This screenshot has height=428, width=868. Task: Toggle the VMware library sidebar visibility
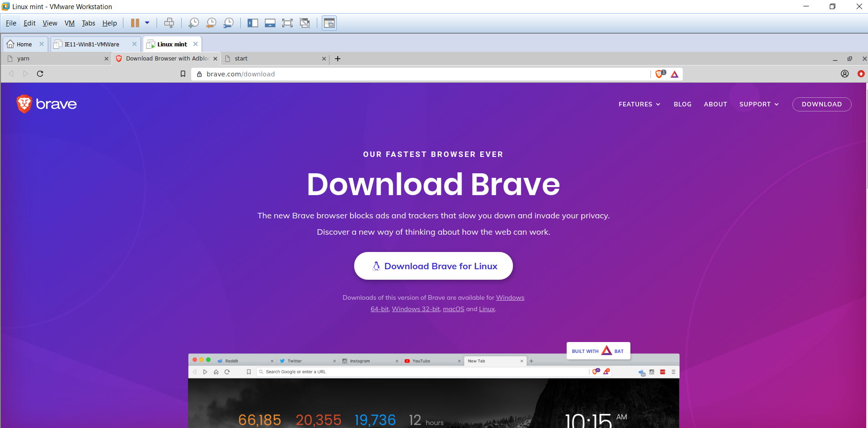pos(253,23)
